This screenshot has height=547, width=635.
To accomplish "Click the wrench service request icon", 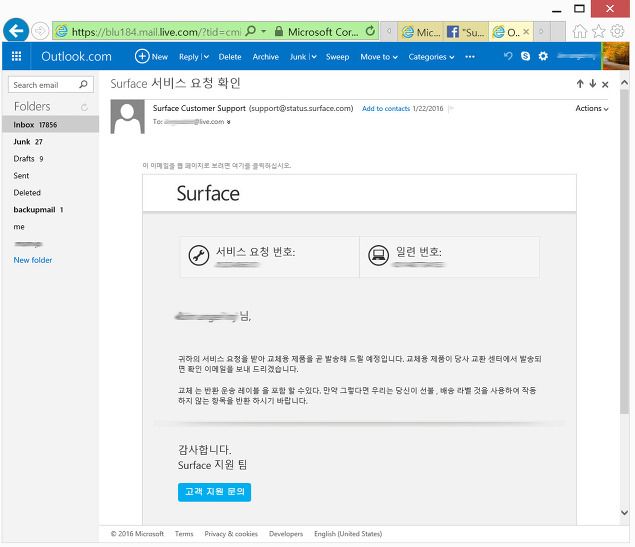I will pos(199,255).
